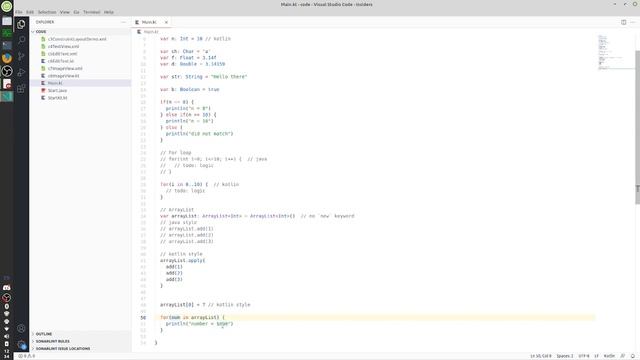Open the editor More Actions ellipsis

[633, 22]
